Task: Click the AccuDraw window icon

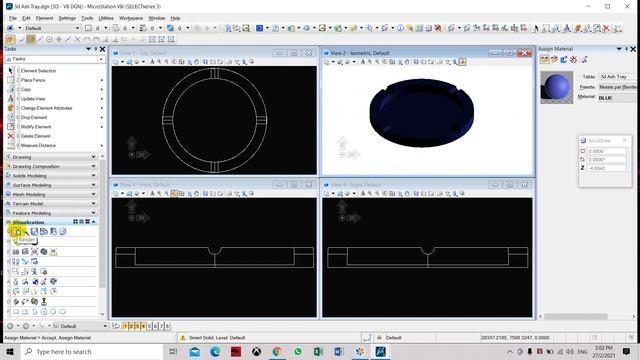Action: (x=583, y=140)
